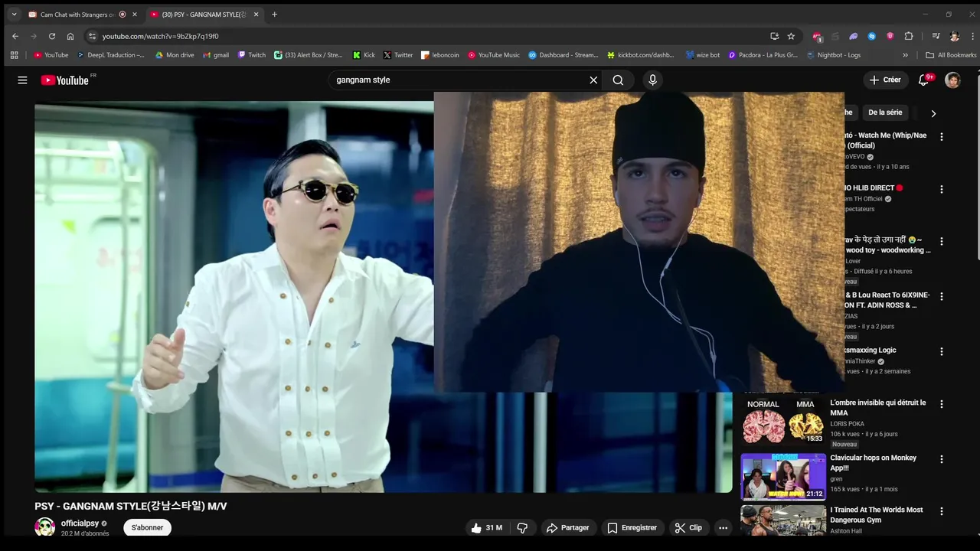Viewport: 980px width, 551px height.
Task: Open options for React To 6IX9INE video
Action: (x=942, y=296)
